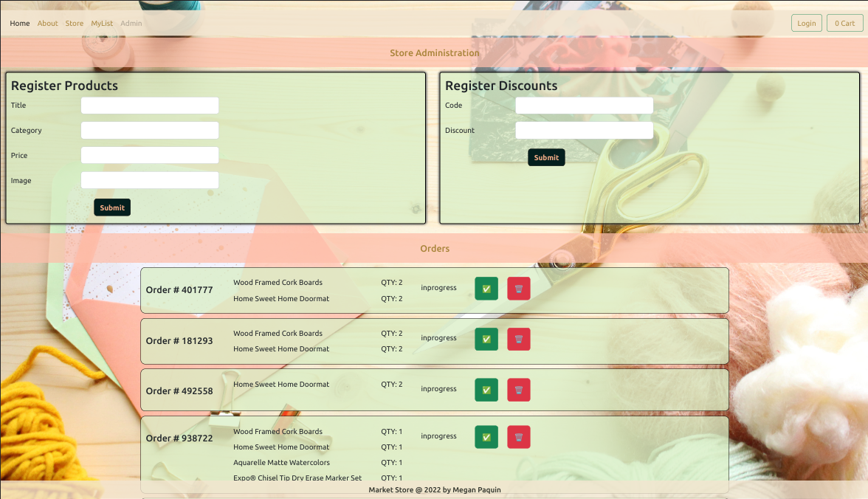This screenshot has height=499, width=868.
Task: Trash order # 492558
Action: pos(519,390)
